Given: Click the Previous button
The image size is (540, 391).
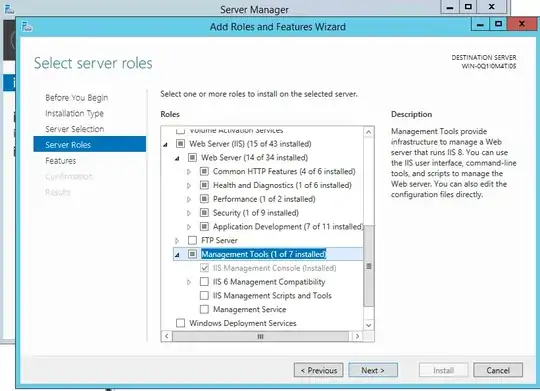Looking at the screenshot, I should 319,370.
